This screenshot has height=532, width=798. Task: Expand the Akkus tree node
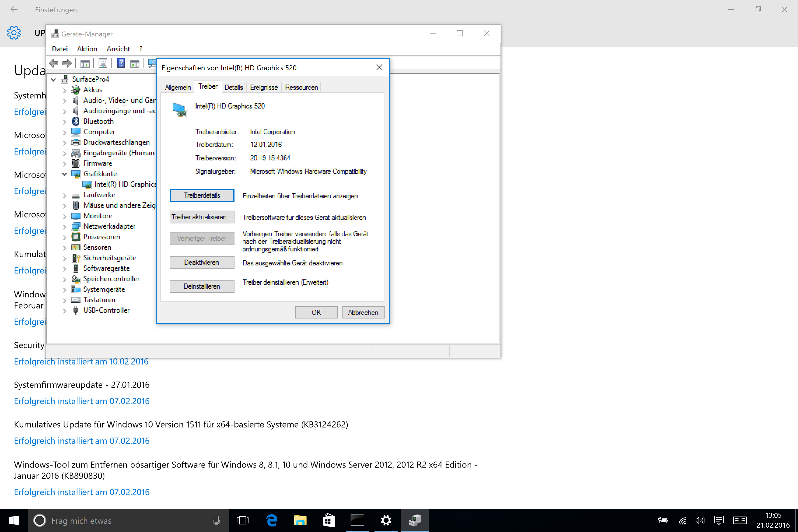tap(64, 90)
